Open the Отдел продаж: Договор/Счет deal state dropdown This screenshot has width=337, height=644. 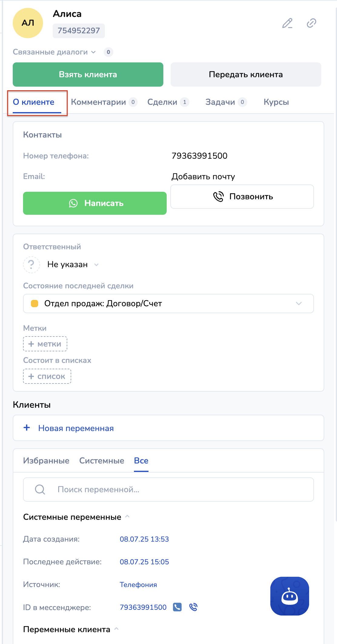(299, 304)
